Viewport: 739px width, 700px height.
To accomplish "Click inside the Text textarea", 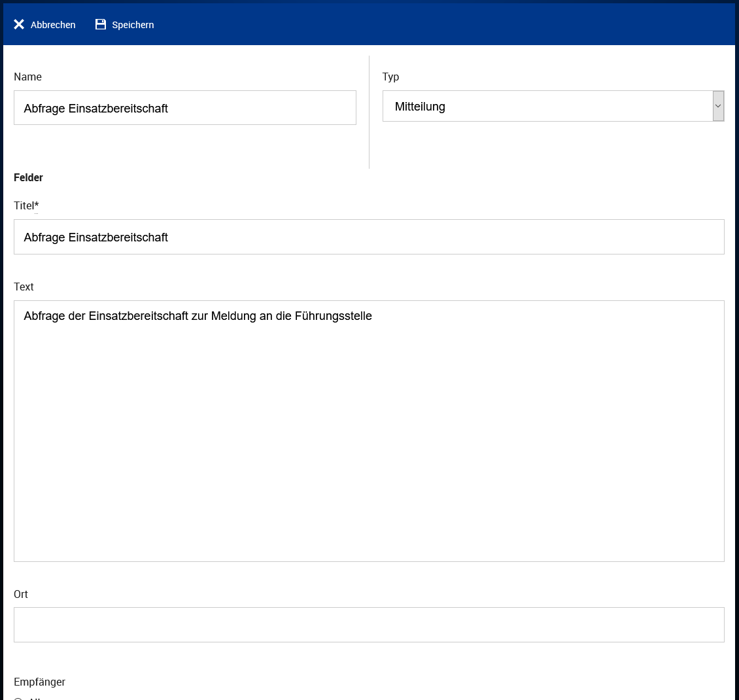I will click(369, 431).
